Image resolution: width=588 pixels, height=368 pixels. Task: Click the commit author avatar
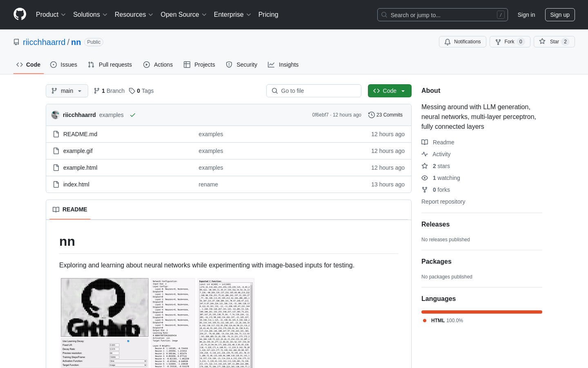(x=56, y=115)
